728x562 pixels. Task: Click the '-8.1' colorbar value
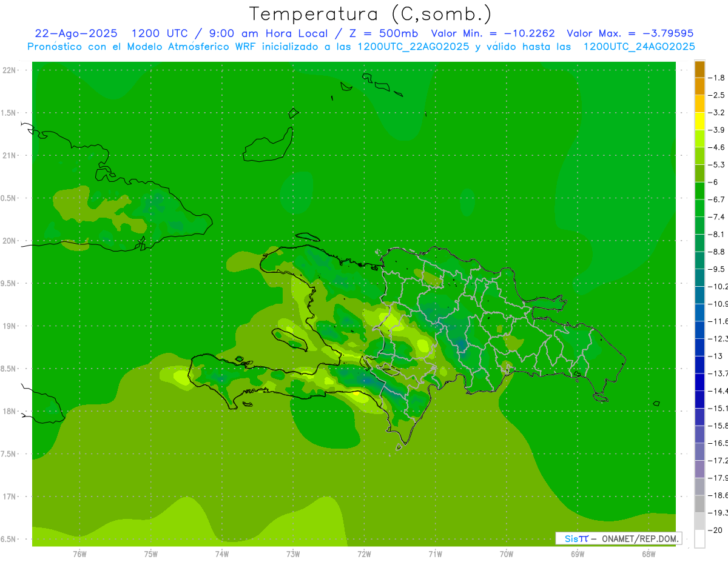[x=716, y=235]
